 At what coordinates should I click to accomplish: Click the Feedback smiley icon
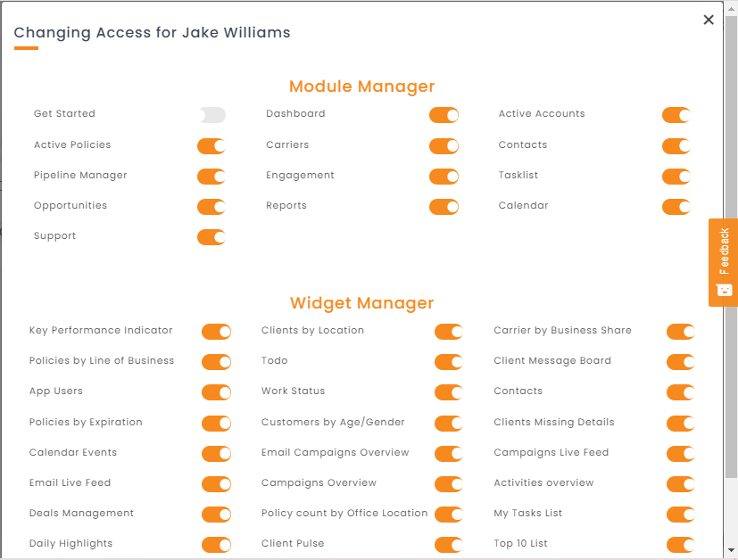[724, 289]
